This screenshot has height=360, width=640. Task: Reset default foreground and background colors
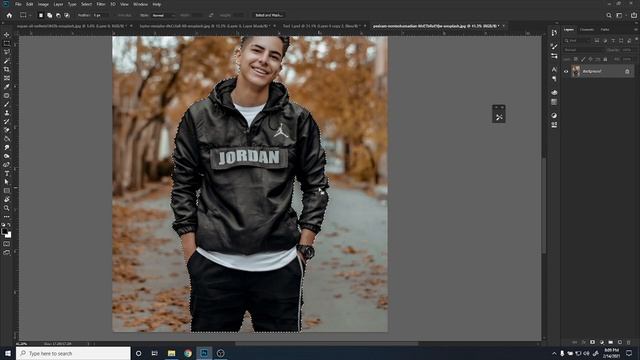[3, 225]
